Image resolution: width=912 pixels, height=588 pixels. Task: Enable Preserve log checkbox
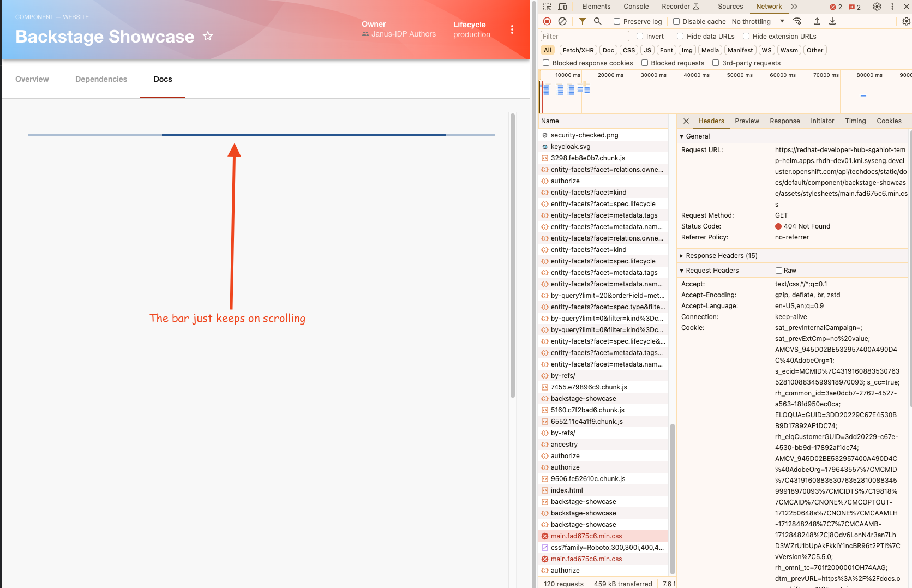pyautogui.click(x=617, y=21)
